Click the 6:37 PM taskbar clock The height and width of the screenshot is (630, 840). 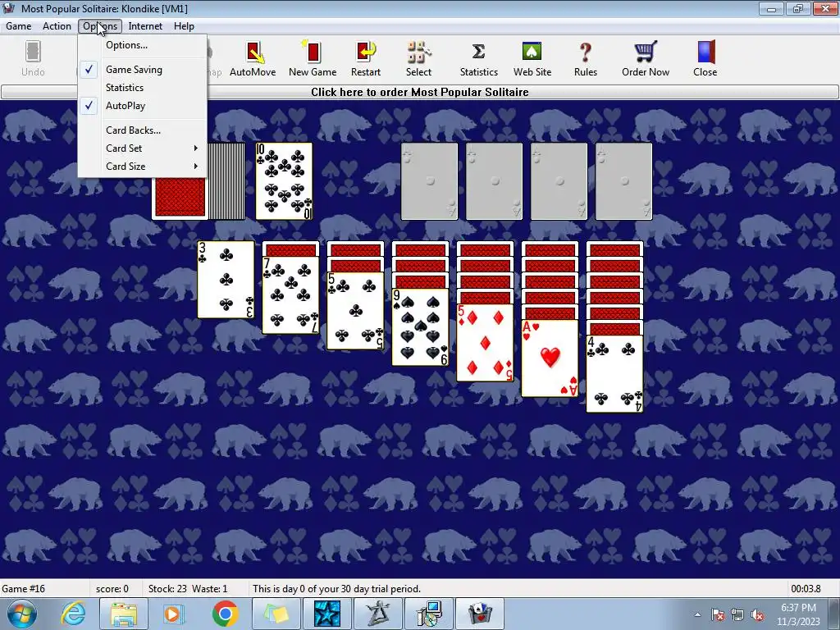pos(798,608)
